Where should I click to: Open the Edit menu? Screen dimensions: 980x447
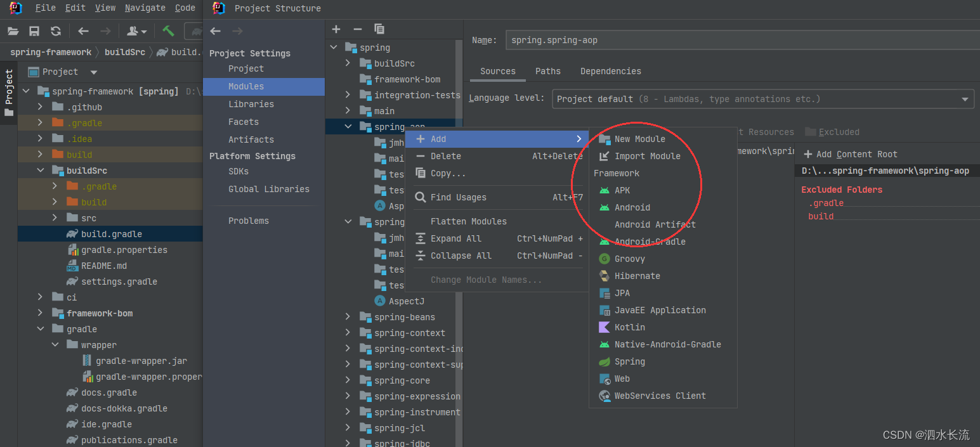click(75, 8)
